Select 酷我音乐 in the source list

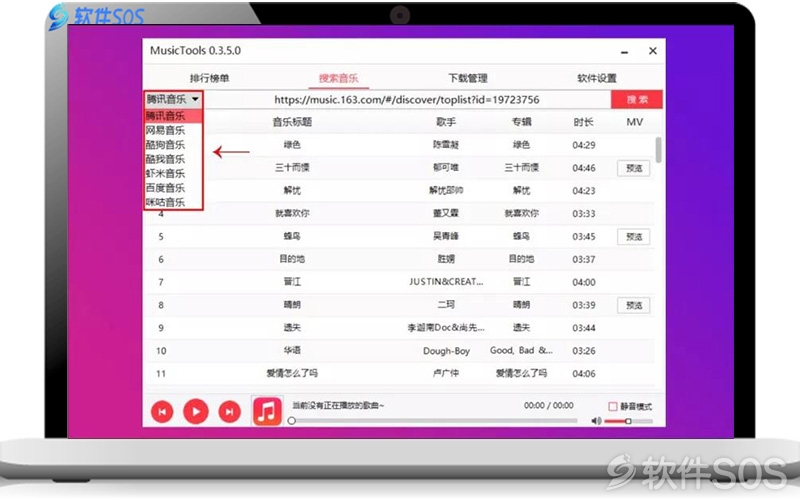(x=173, y=159)
